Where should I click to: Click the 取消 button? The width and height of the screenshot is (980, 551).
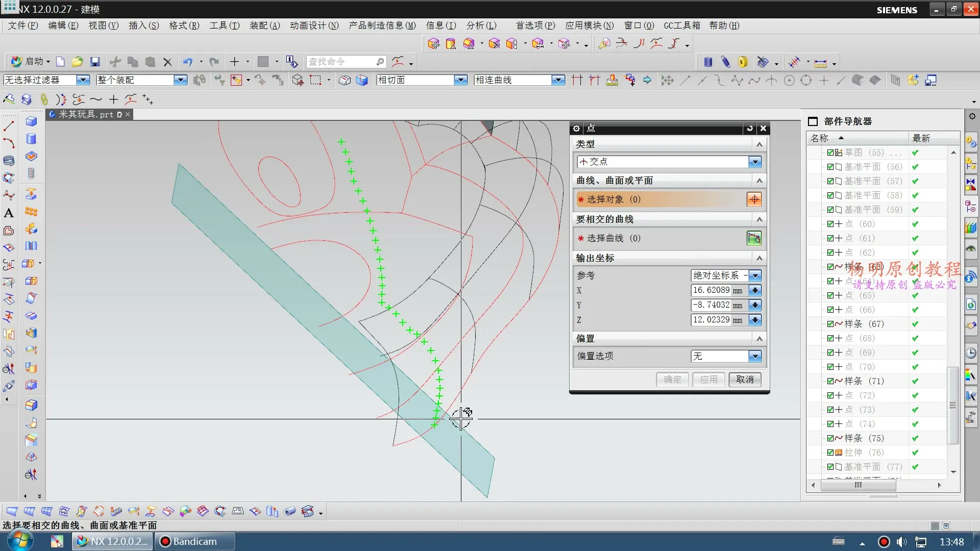tap(745, 380)
